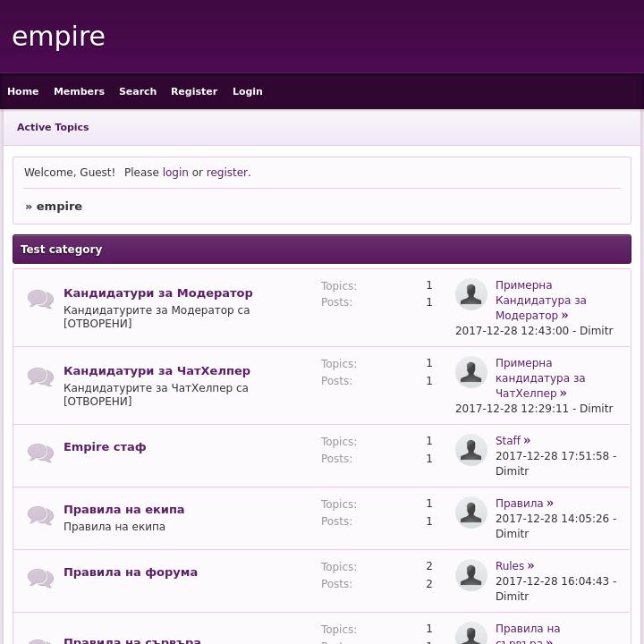This screenshot has height=644, width=644.
Task: Switch to the Active Topics tab
Action: (53, 127)
